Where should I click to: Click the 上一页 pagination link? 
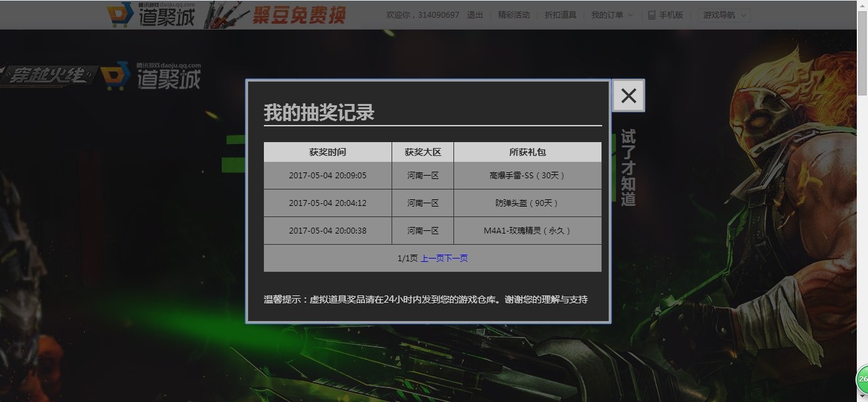(432, 259)
